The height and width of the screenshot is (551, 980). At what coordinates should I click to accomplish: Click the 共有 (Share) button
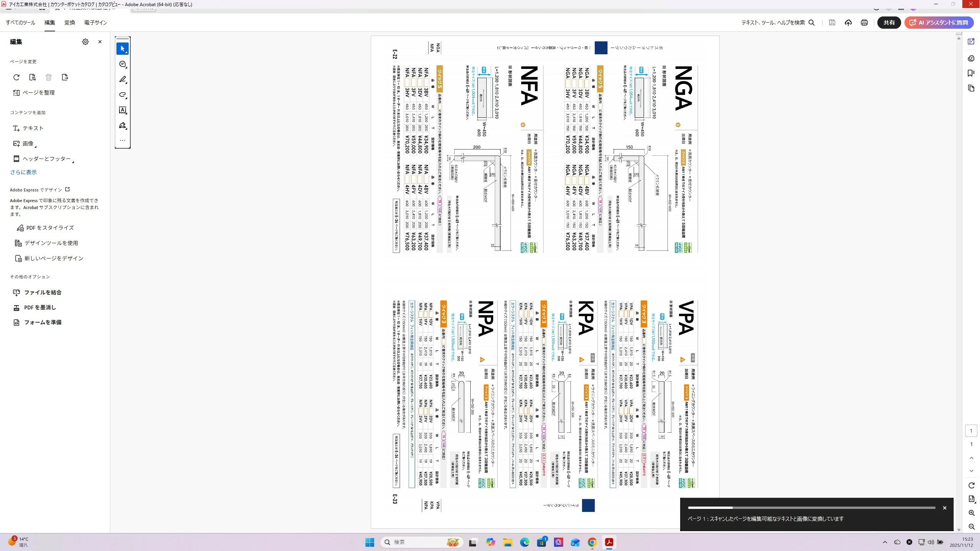[888, 23]
